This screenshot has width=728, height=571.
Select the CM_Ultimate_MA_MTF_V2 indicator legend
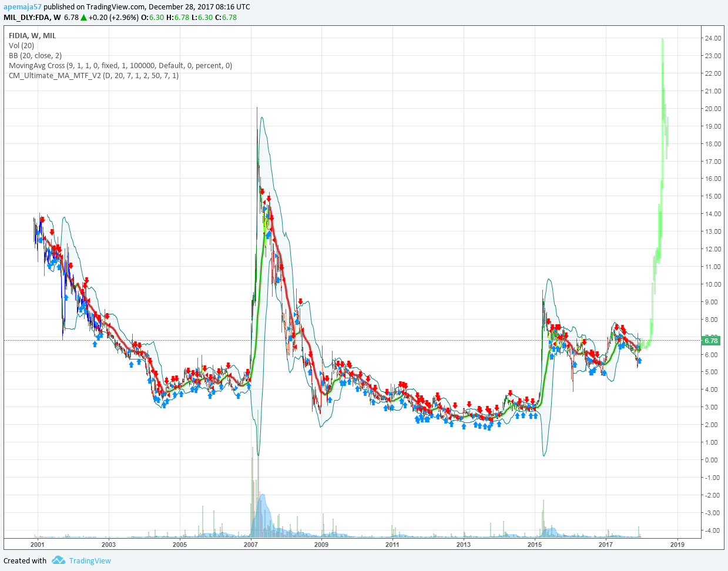pos(94,75)
